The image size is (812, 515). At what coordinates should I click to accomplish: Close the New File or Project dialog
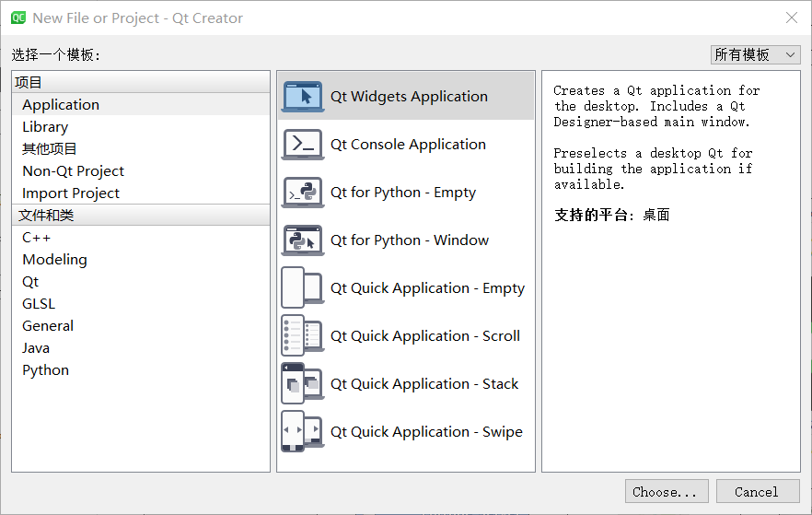point(790,18)
